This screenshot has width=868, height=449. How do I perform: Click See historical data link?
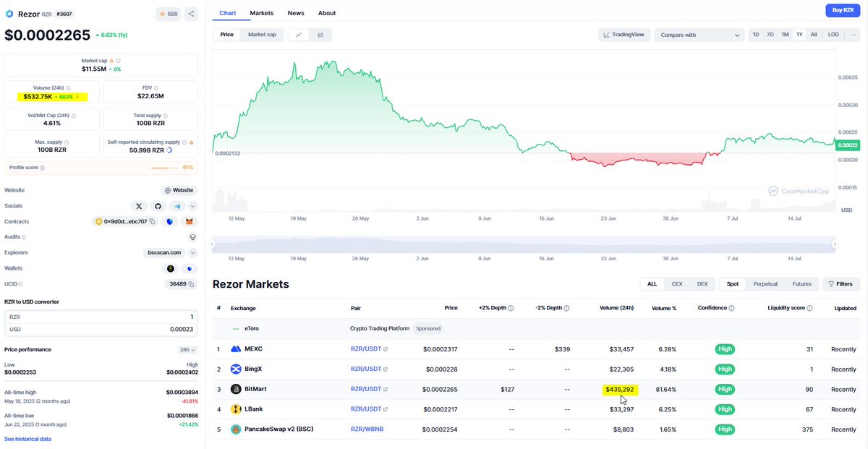(x=27, y=439)
